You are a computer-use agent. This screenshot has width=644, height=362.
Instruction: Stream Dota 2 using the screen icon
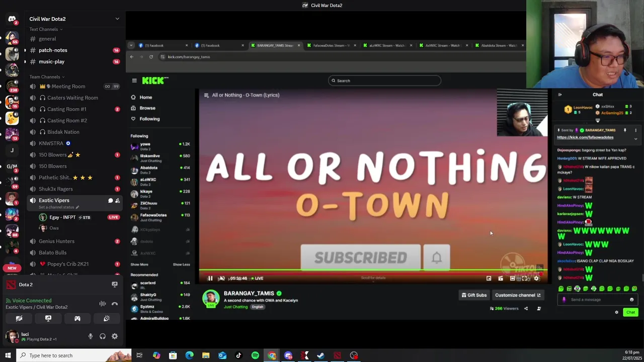[x=115, y=285]
